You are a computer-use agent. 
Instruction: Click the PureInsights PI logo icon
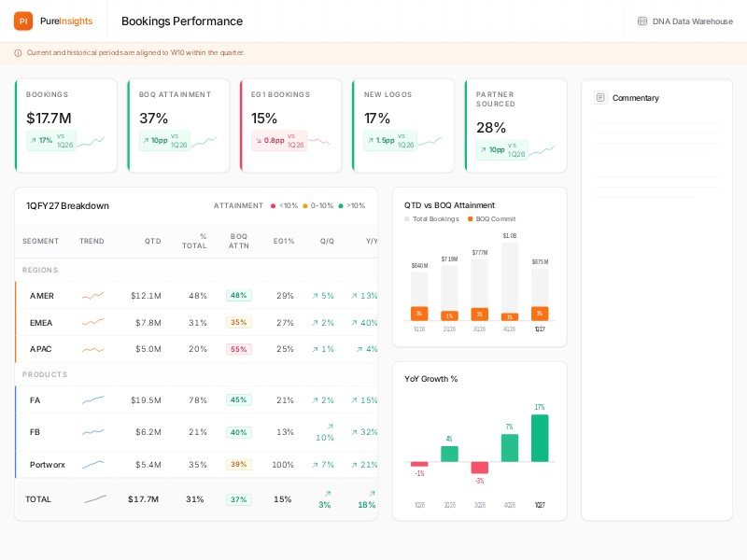24,21
